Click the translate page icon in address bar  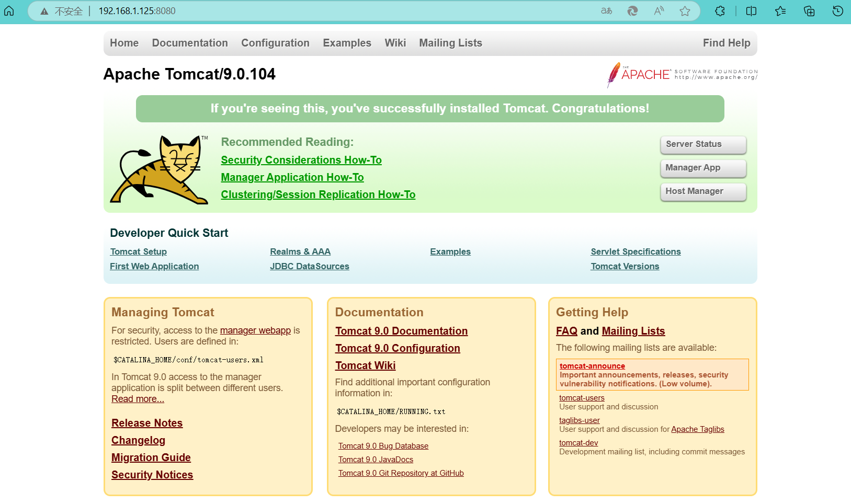tap(606, 11)
